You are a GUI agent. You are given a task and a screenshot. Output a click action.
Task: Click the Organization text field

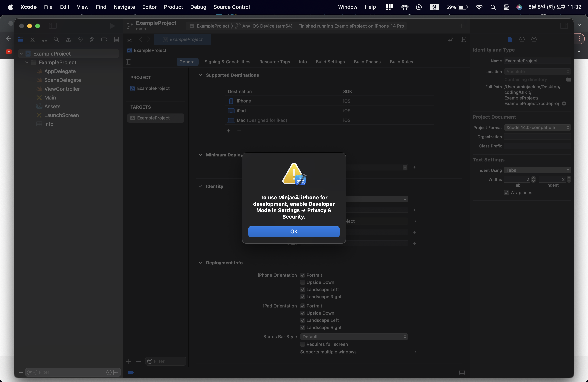pos(537,137)
